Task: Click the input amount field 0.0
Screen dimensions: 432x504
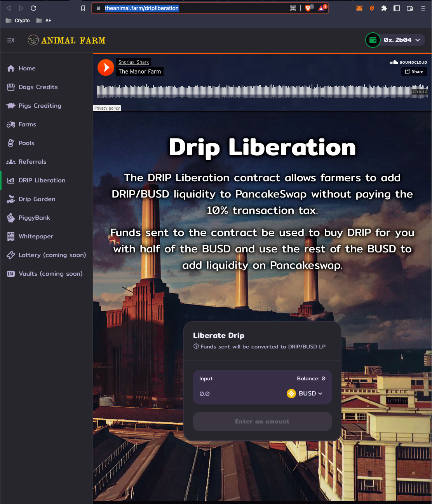Action: [237, 394]
